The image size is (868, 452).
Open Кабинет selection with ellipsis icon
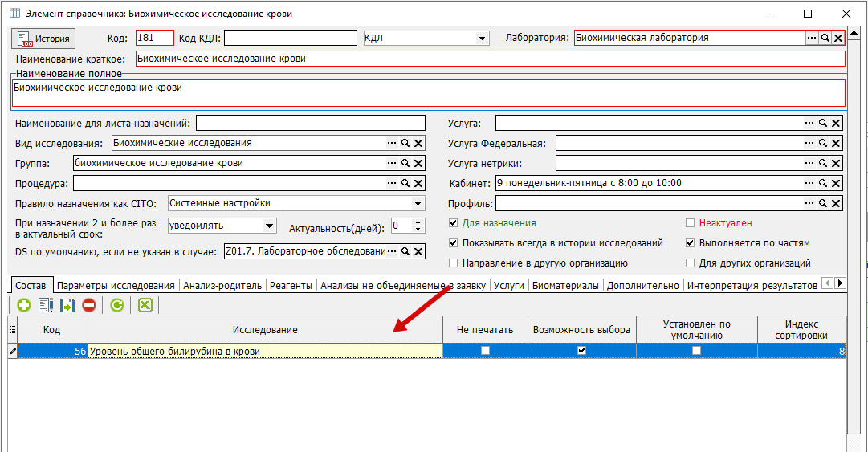[x=809, y=183]
